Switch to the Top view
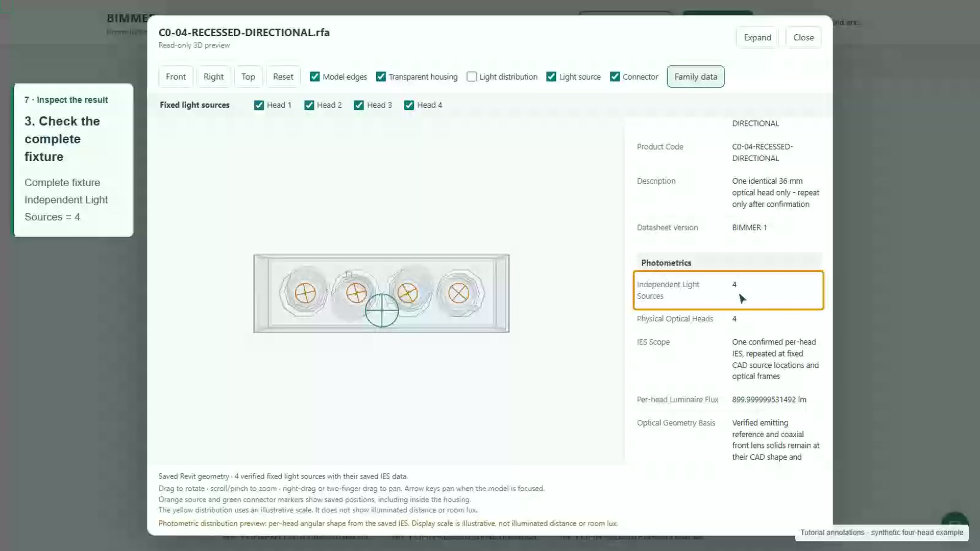The width and height of the screenshot is (980, 551). click(248, 77)
